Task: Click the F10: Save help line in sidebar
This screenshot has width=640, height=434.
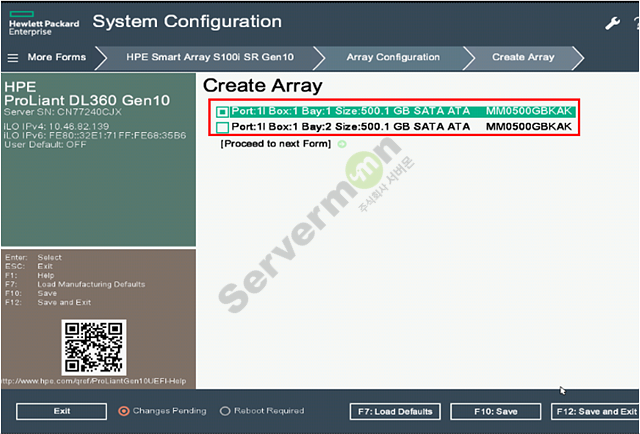Action: click(31, 294)
